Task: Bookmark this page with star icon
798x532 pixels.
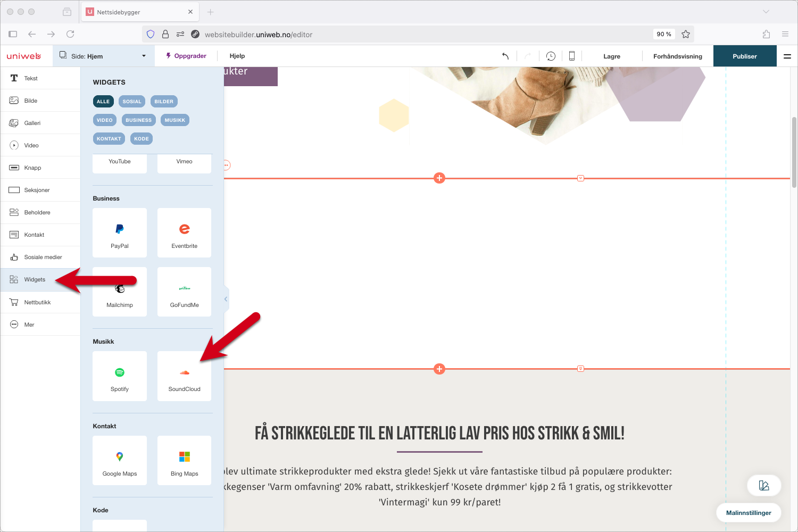Action: click(686, 34)
